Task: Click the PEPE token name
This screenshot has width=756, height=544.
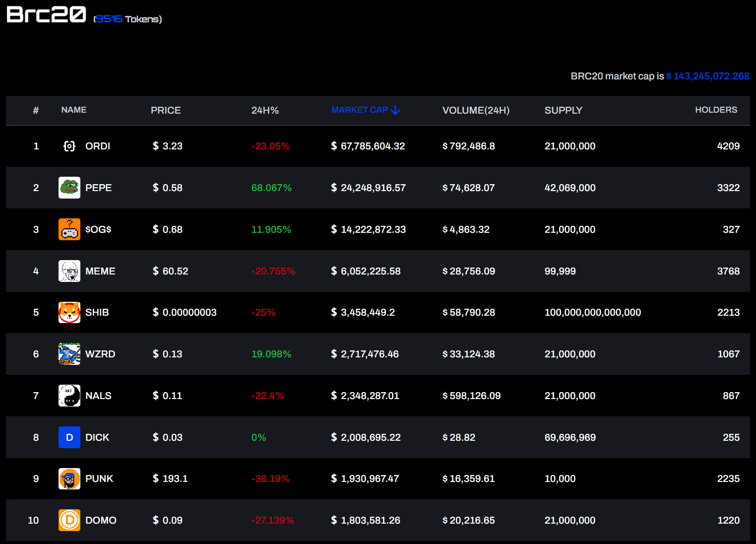Action: 98,188
